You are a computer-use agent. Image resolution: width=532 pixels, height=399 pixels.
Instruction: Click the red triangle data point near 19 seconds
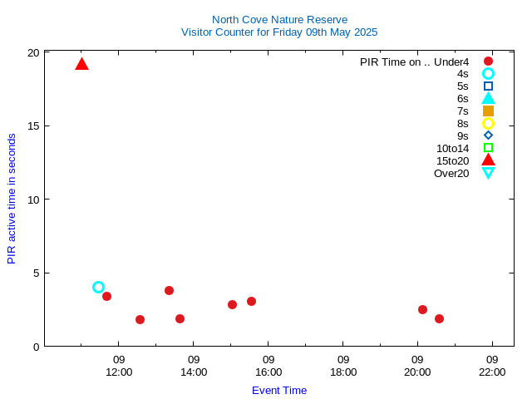pyautogui.click(x=81, y=64)
